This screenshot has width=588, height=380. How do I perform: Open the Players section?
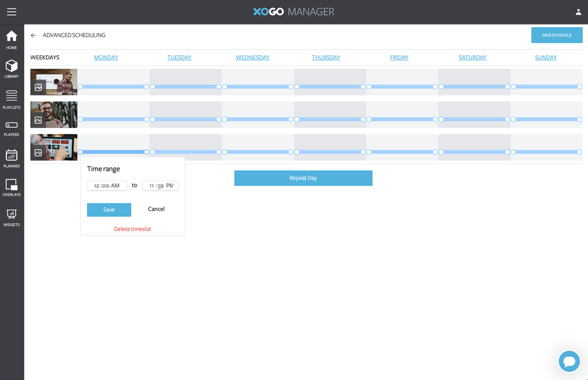[11, 129]
